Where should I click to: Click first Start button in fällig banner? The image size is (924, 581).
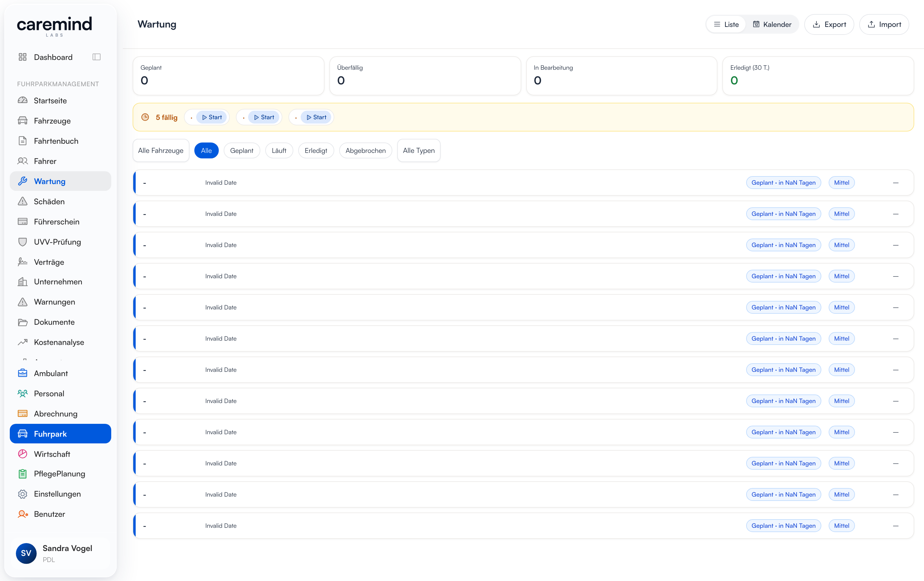[212, 117]
